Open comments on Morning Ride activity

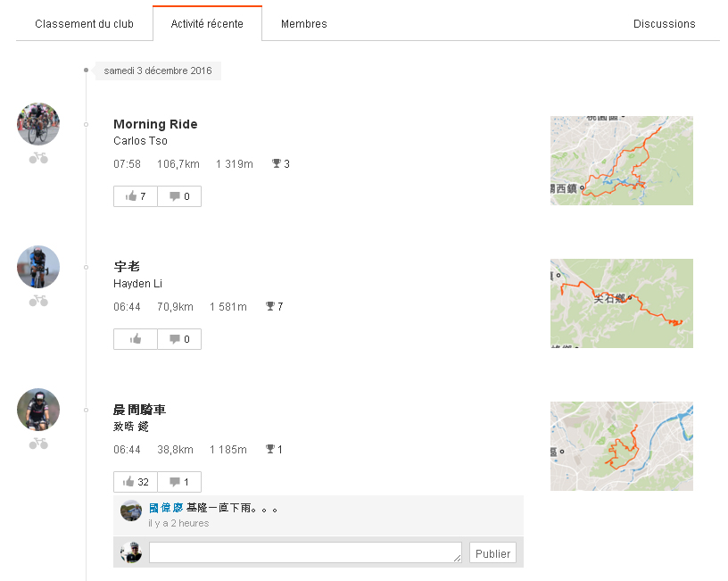pos(179,196)
